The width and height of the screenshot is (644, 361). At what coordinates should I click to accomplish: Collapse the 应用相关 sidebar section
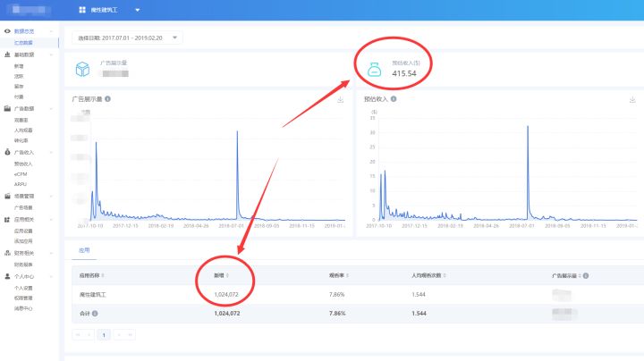51,220
